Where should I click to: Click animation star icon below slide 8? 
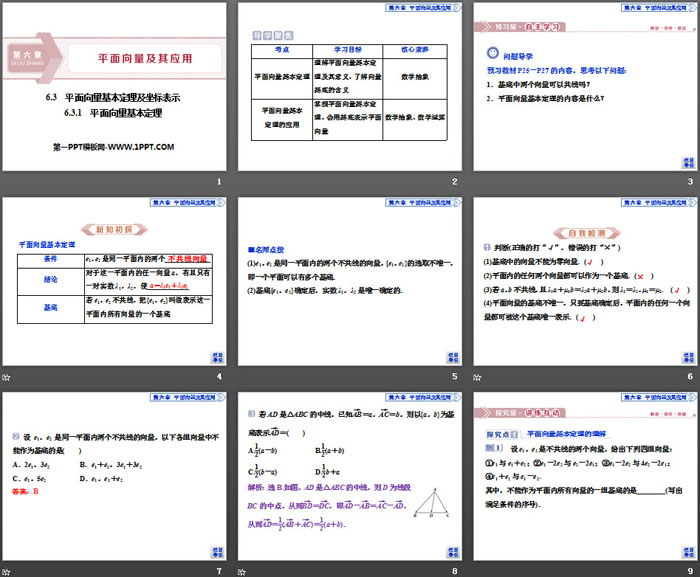242,572
